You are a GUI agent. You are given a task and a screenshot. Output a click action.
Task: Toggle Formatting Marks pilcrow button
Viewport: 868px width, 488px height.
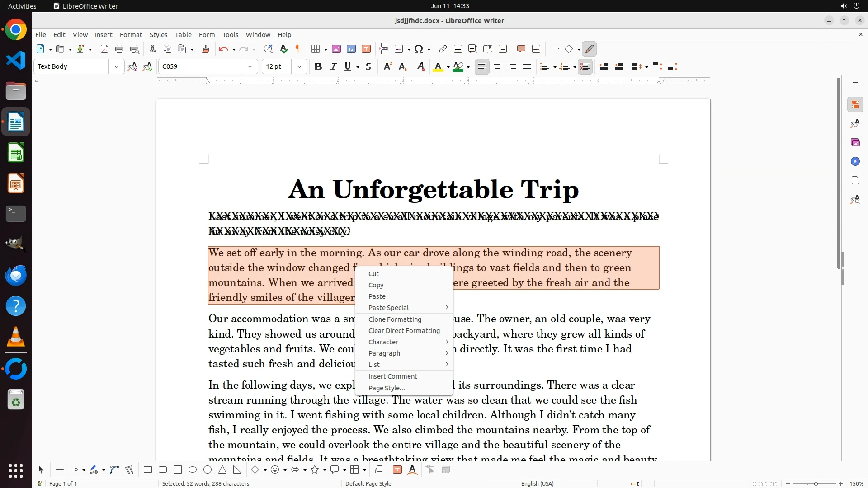coord(298,49)
